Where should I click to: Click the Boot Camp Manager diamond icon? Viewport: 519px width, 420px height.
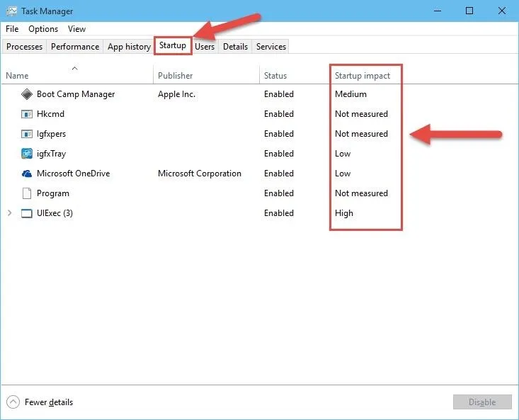point(27,94)
